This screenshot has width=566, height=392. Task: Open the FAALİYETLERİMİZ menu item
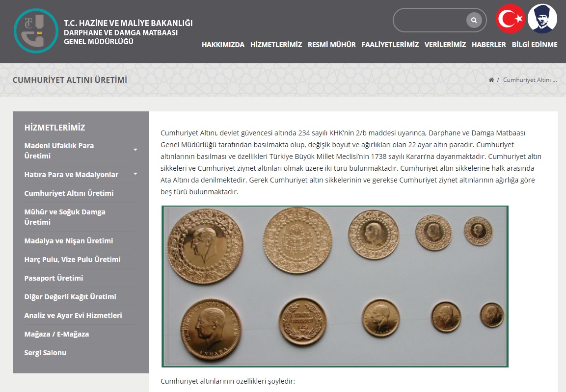click(x=390, y=45)
